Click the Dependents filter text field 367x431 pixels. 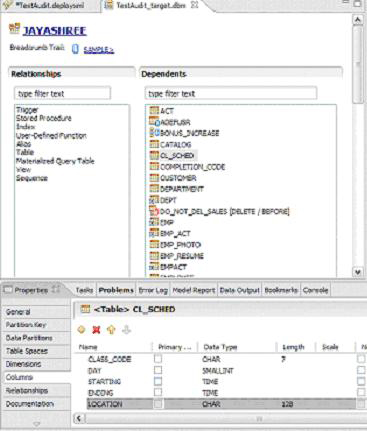[x=231, y=93]
